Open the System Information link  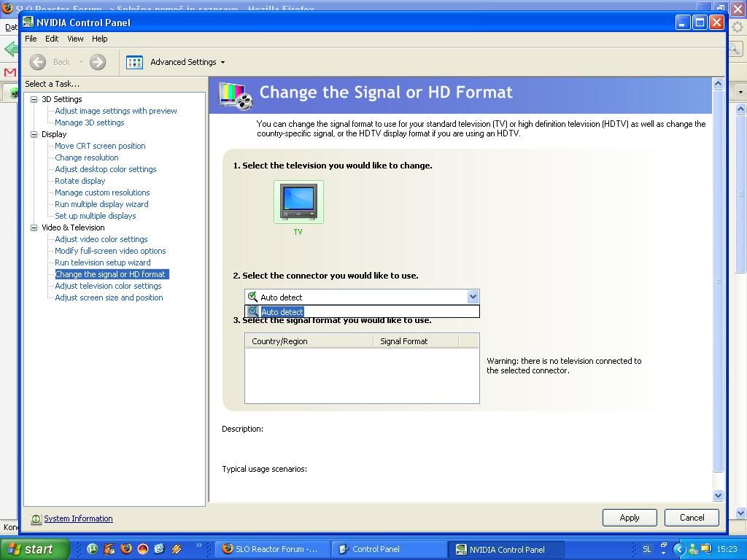tap(78, 518)
